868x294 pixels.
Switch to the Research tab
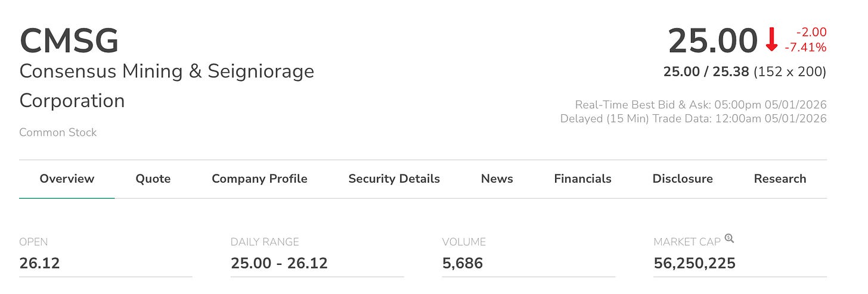point(780,179)
